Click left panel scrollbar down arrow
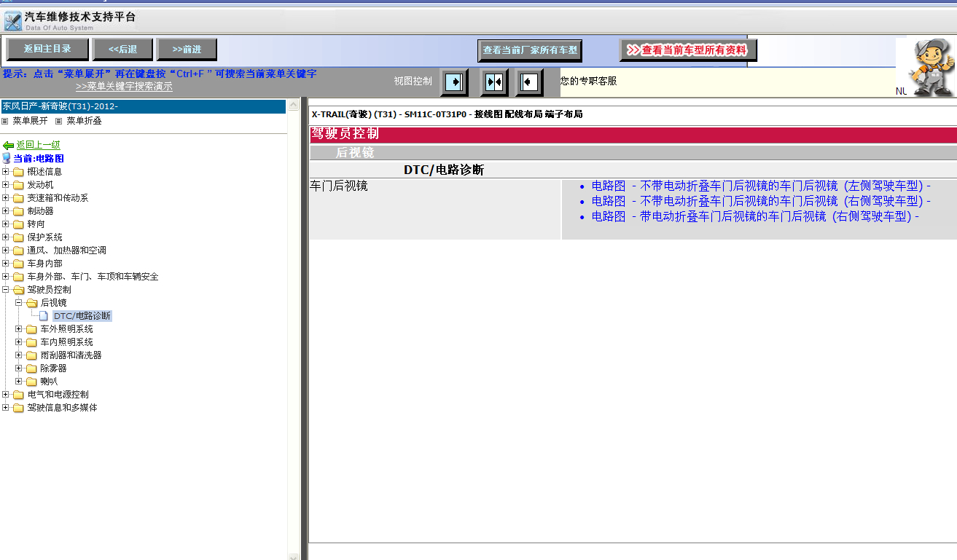The image size is (957, 560). (294, 556)
